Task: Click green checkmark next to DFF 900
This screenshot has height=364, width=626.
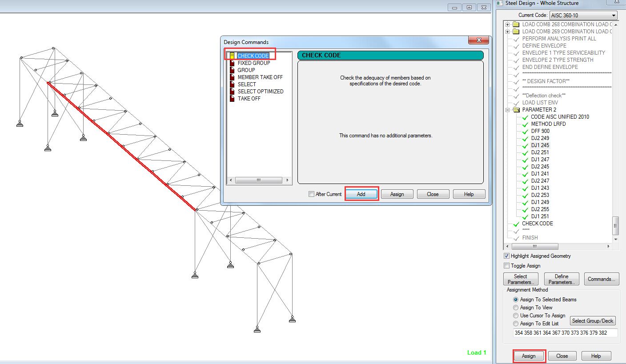Action: tap(525, 132)
